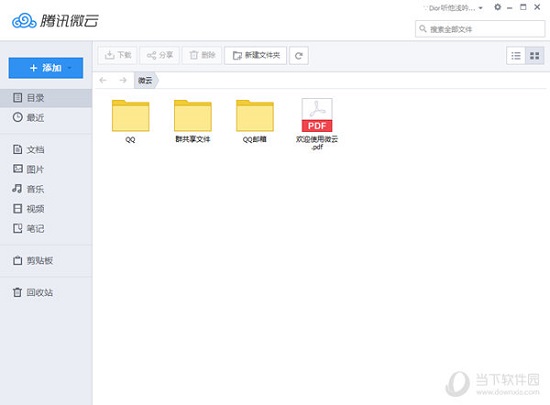Switch to grid thumbnail view
Viewport: 550px width, 405px height.
535,55
